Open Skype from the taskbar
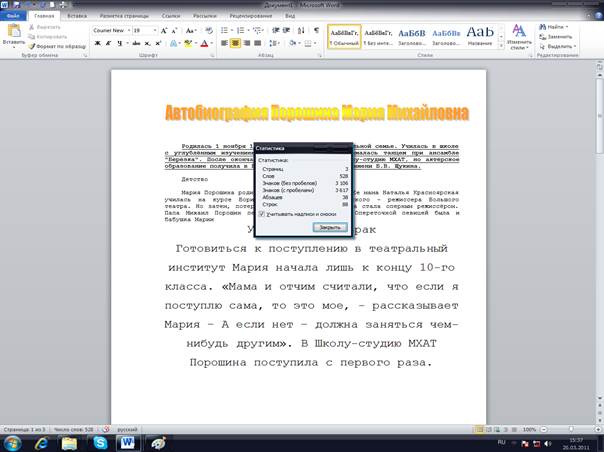Screen dimensions: 604x452 pos(98,442)
